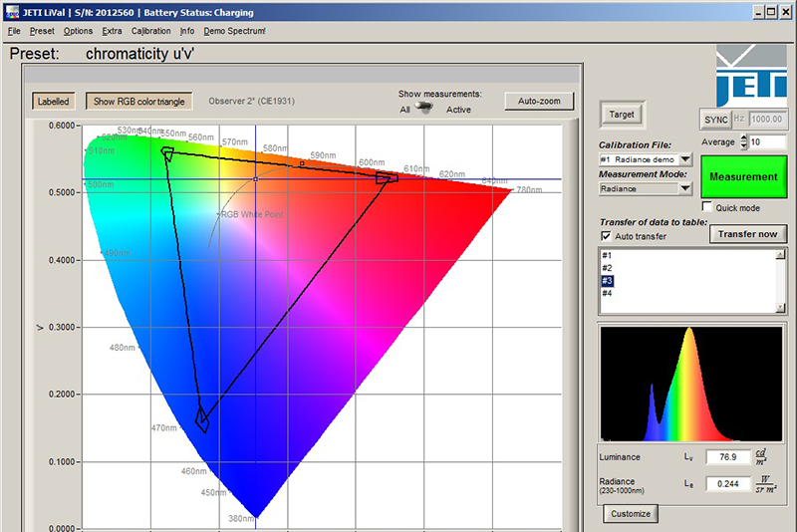Open the Calibration menu
Image resolution: width=797 pixels, height=532 pixels.
[151, 31]
